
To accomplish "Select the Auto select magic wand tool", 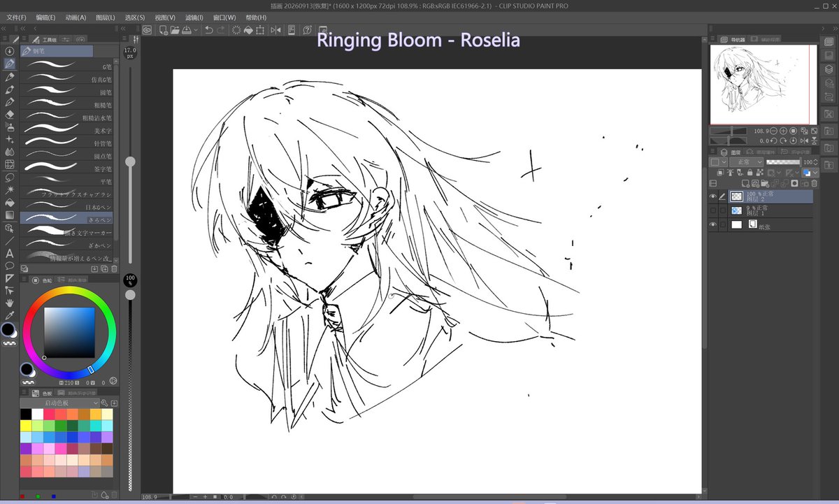I will [10, 189].
